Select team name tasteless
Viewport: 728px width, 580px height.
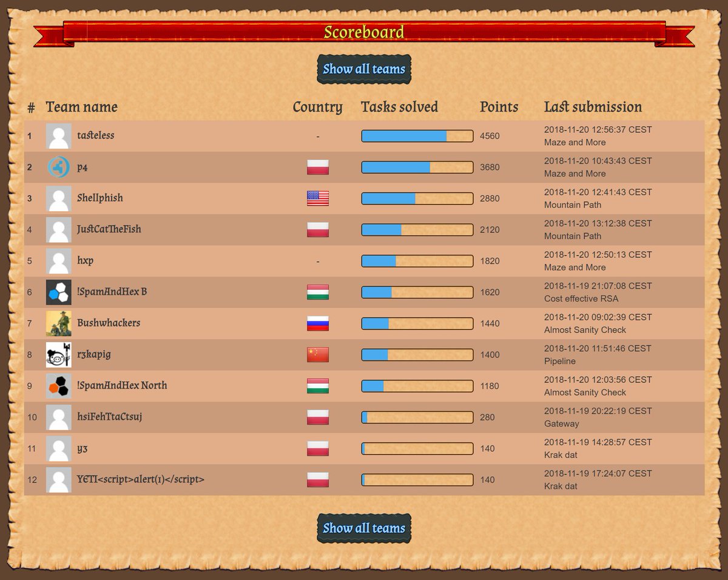[x=96, y=135]
